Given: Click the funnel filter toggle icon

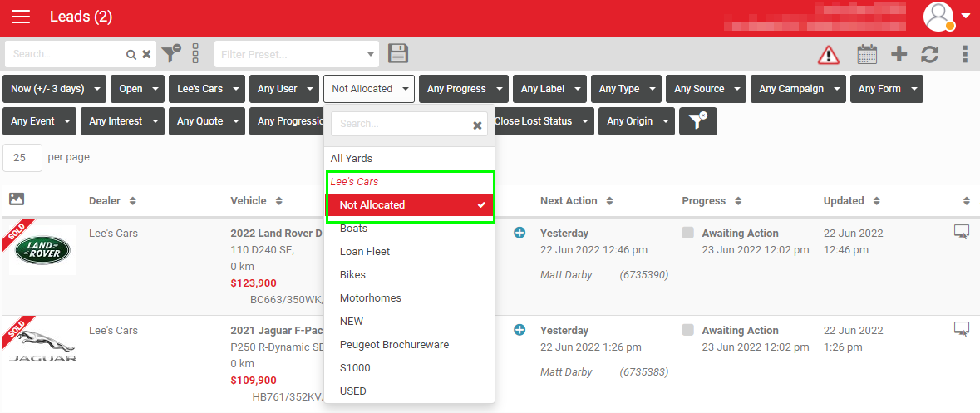Looking at the screenshot, I should 170,54.
